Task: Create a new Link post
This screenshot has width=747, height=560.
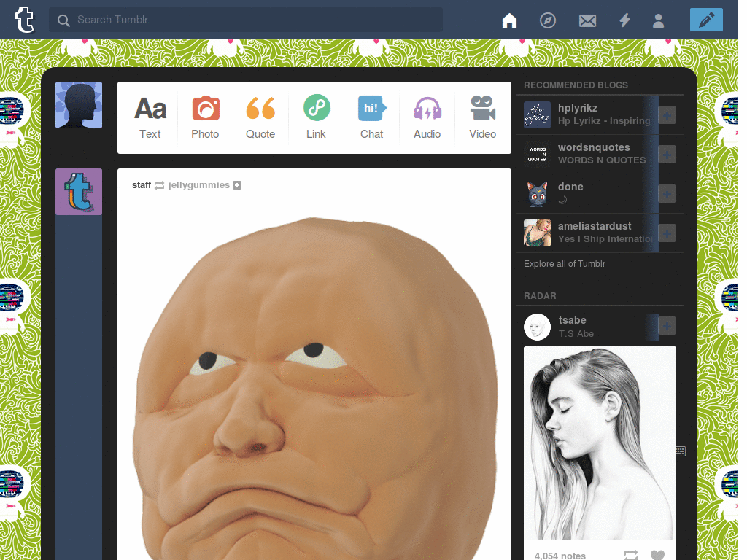Action: pos(317,117)
